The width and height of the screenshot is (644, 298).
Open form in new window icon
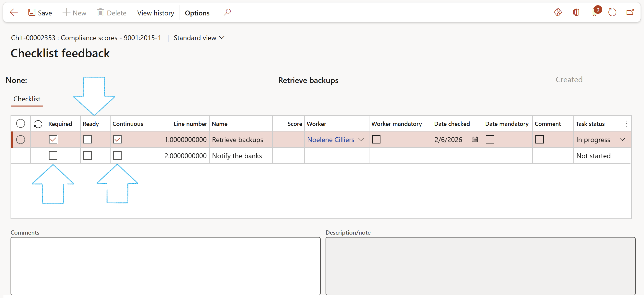click(630, 12)
